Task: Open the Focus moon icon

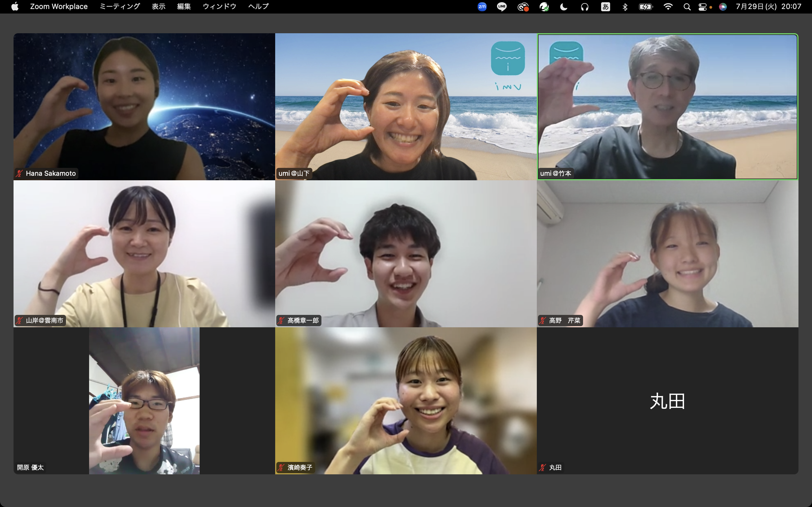Action: coord(564,7)
